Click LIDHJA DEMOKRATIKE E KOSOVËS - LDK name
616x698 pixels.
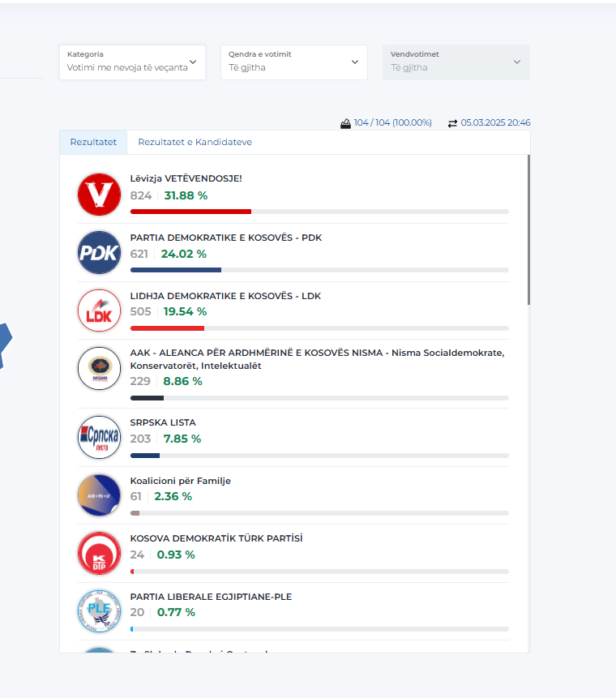coord(225,296)
